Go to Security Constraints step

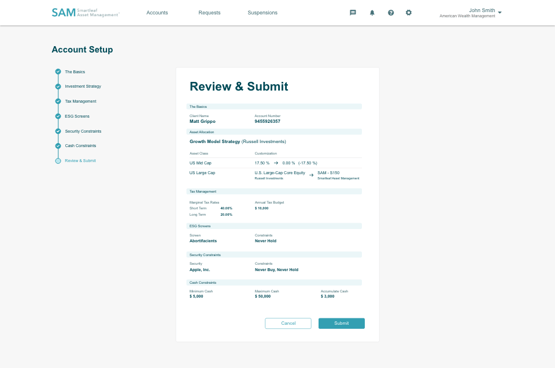pos(83,131)
